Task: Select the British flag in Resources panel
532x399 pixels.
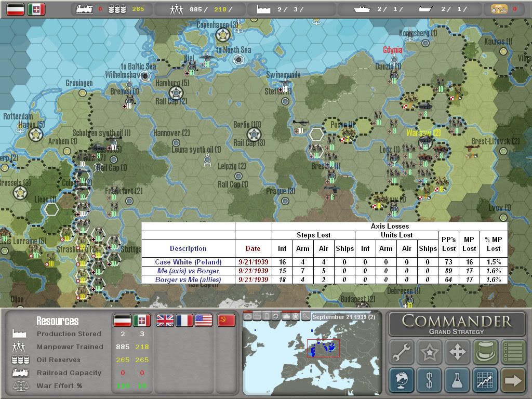Action: [x=165, y=320]
